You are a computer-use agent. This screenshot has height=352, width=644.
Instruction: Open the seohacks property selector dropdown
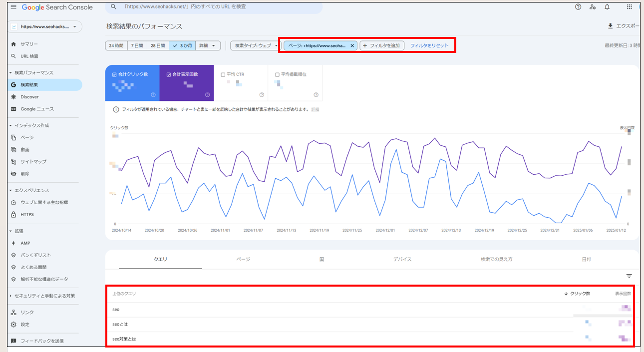coord(45,26)
